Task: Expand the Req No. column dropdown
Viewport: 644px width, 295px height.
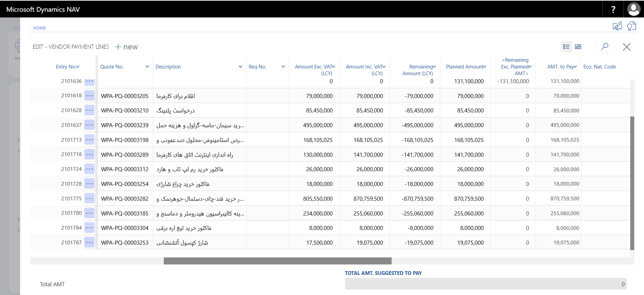Action: pos(283,67)
